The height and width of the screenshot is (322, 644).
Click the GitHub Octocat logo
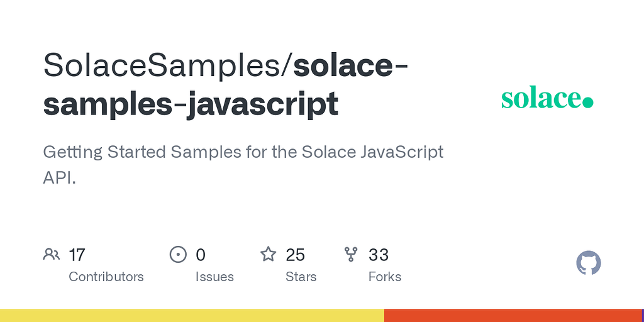589,263
